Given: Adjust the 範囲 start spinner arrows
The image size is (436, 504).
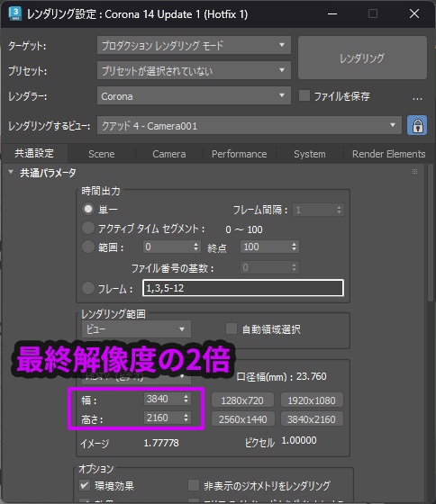Looking at the screenshot, I should [196, 247].
